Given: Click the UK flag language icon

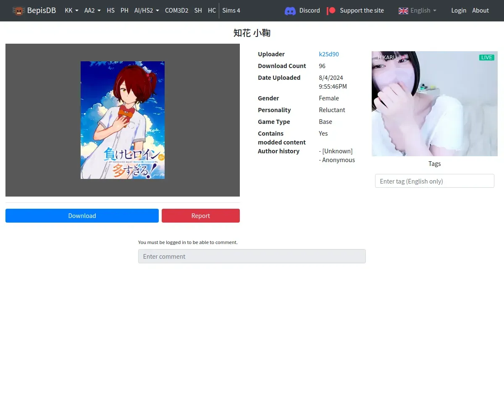Looking at the screenshot, I should (x=403, y=10).
